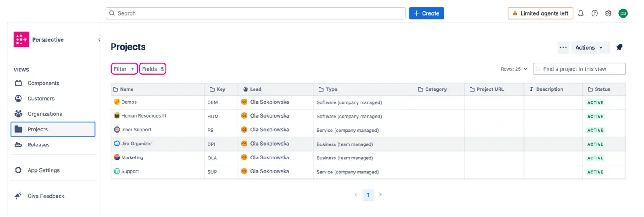Click the Create button
Image resolution: width=644 pixels, height=217 pixels.
(x=426, y=13)
